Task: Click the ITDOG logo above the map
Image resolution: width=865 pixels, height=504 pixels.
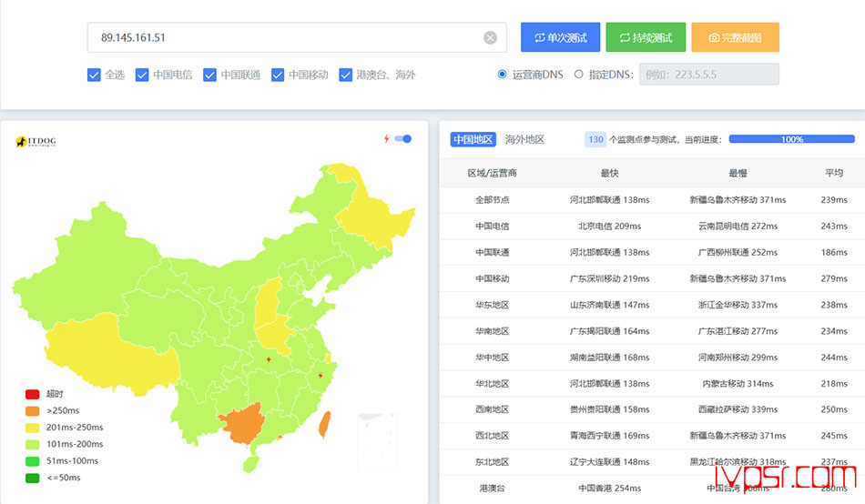Action: point(36,142)
